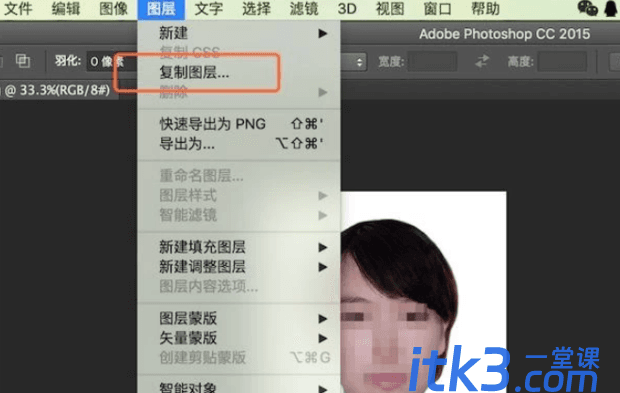Select 导出为... menu entry

click(239, 144)
